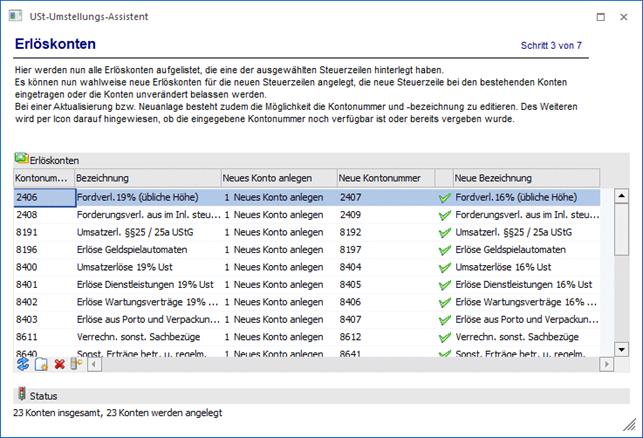Screen dimensions: 643x438
Task: Click the blue refresh arrows icon
Action: [22, 364]
